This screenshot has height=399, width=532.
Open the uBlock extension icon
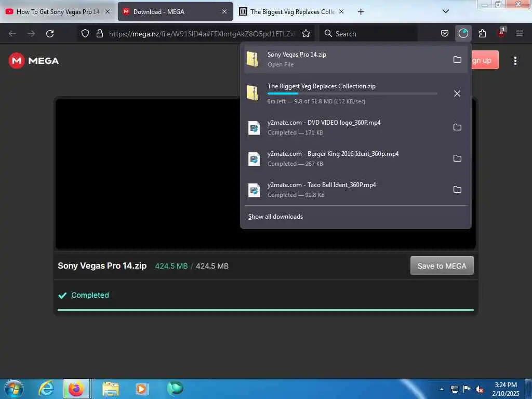[501, 33]
